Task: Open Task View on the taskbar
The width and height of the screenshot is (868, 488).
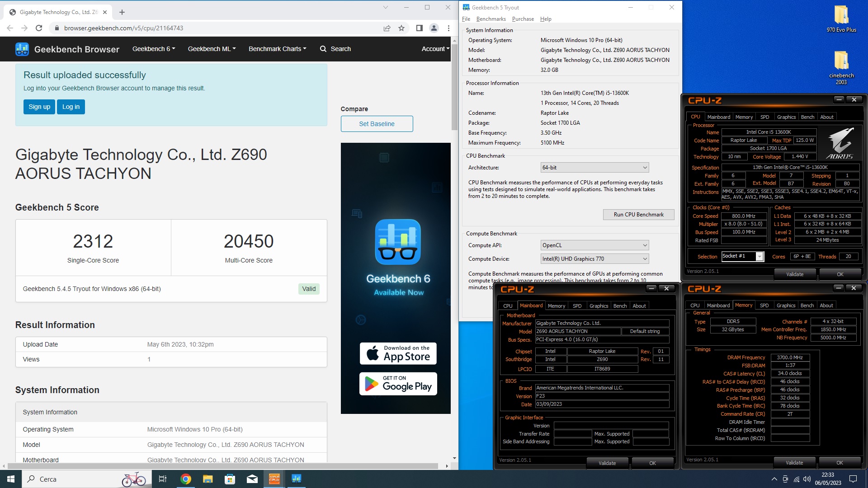Action: click(x=163, y=479)
